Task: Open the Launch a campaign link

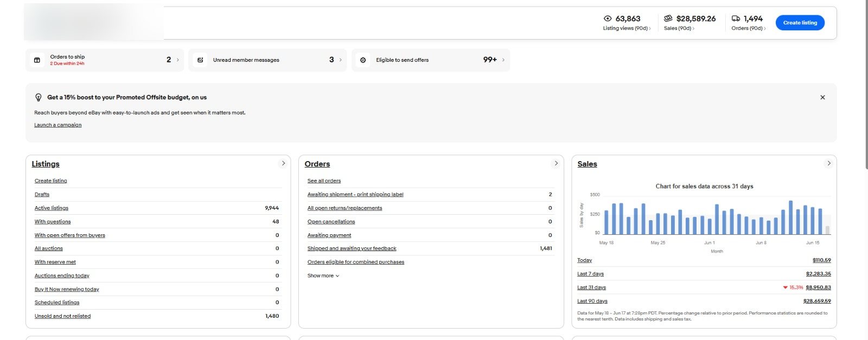Action: [58, 125]
